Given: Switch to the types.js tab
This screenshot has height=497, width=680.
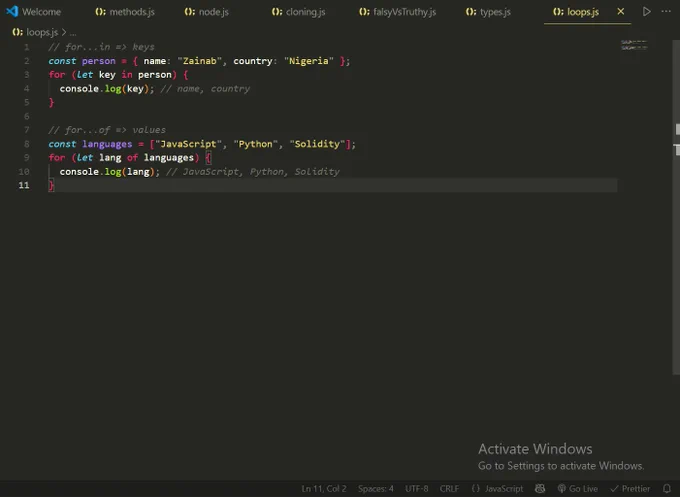Looking at the screenshot, I should pyautogui.click(x=488, y=12).
